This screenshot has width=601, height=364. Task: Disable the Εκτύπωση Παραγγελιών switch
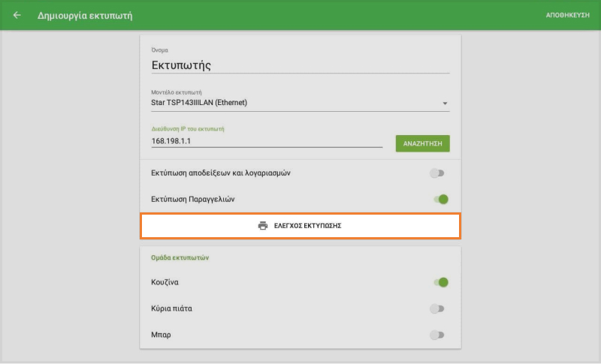(x=441, y=199)
